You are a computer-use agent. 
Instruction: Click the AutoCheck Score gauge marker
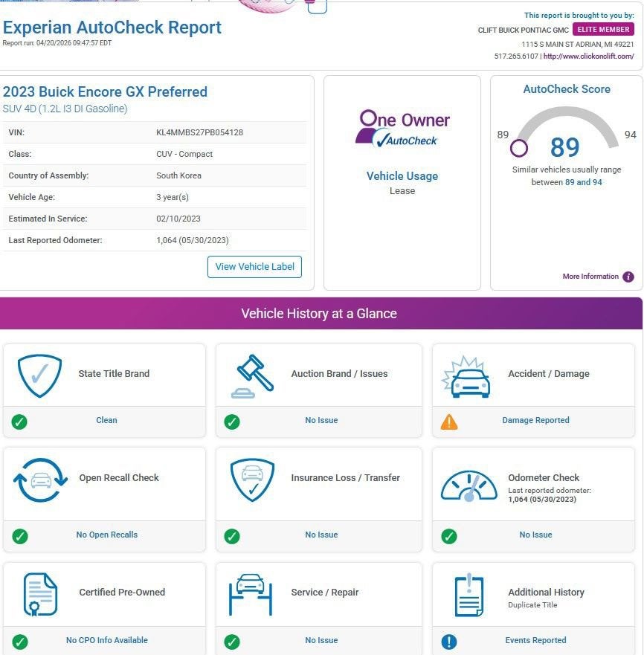[x=519, y=148]
